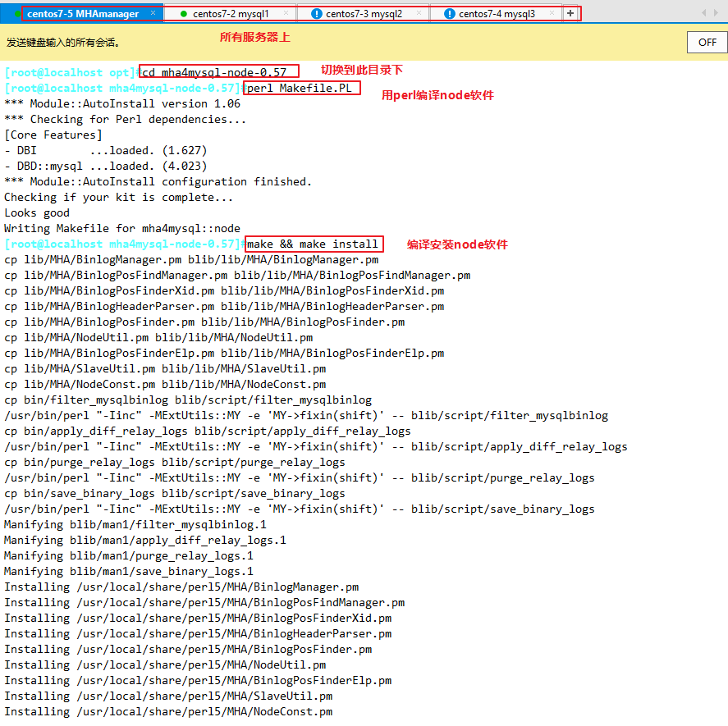Click the 'cp lib/MHA/NodeConst.pm' output line
The width and height of the screenshot is (728, 726).
(x=165, y=385)
